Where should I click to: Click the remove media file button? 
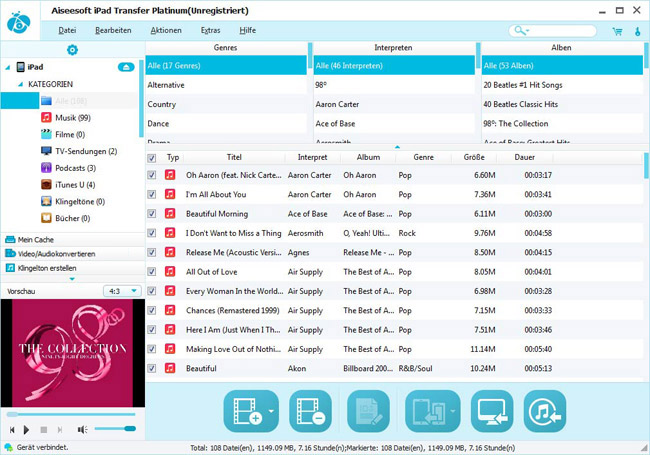[310, 411]
